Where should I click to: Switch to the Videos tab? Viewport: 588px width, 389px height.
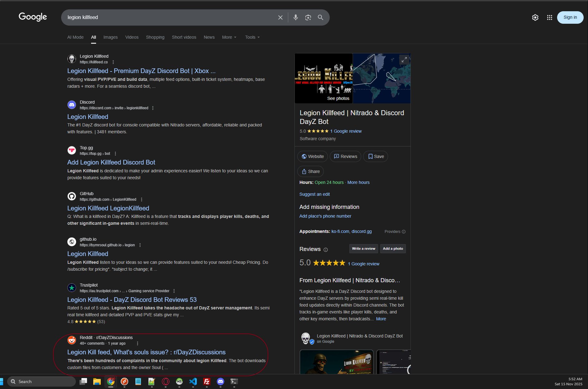click(132, 37)
